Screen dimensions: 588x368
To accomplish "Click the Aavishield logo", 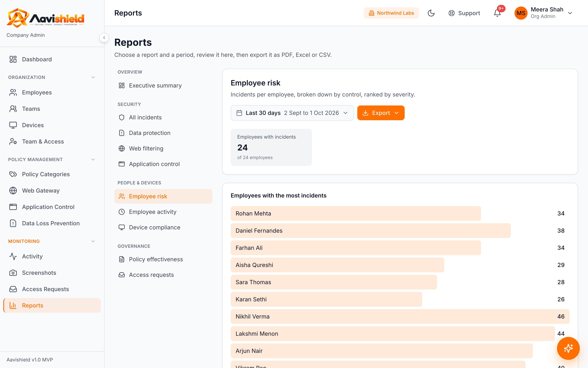I will (x=46, y=18).
